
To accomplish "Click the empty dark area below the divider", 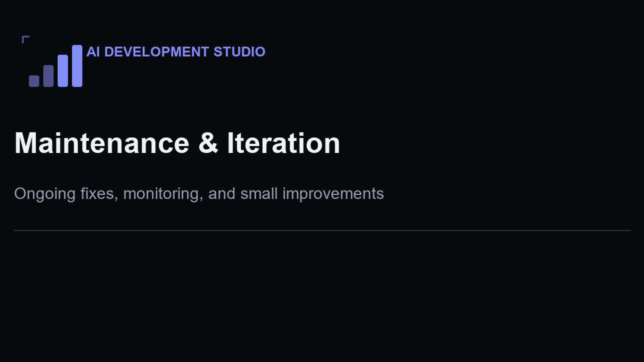I will (322, 297).
